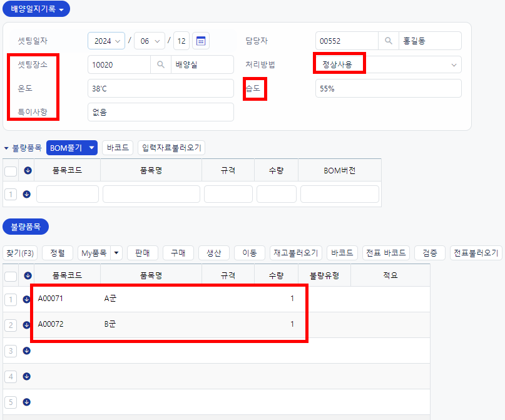The height and width of the screenshot is (420, 505).
Task: Search setting place 10020 with magnifier
Action: [161, 64]
